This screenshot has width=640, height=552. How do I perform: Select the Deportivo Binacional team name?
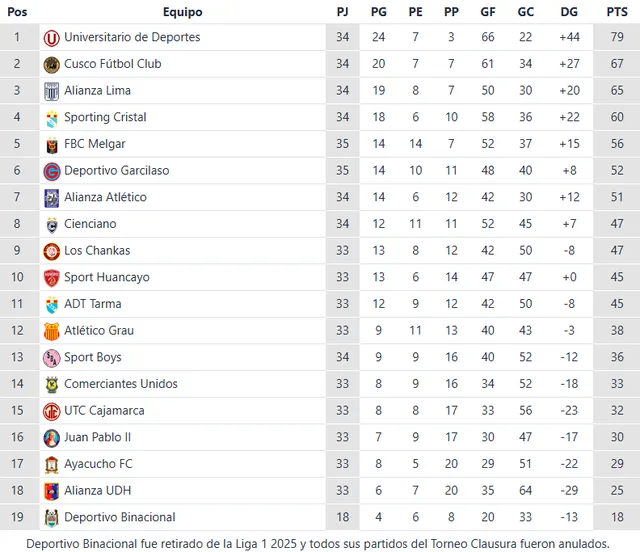tap(119, 517)
